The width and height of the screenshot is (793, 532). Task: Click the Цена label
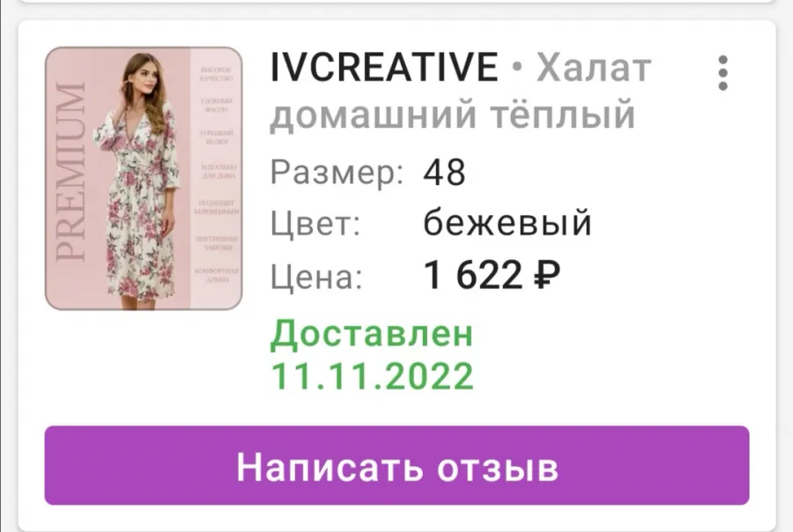pyautogui.click(x=316, y=277)
